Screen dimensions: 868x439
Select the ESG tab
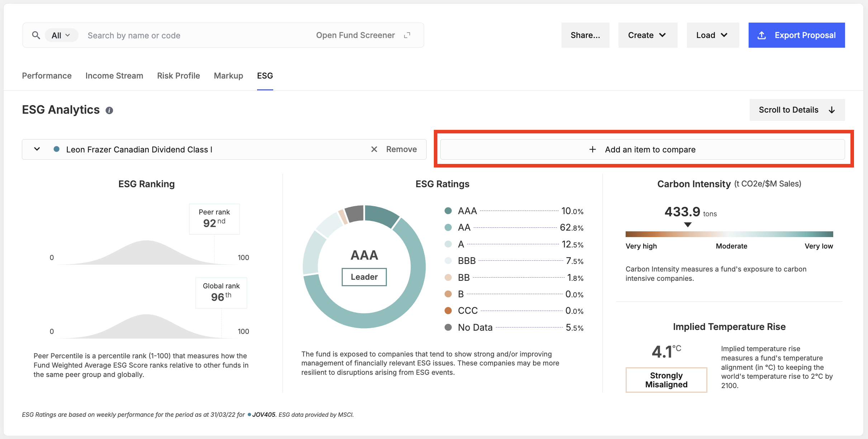pyautogui.click(x=265, y=76)
